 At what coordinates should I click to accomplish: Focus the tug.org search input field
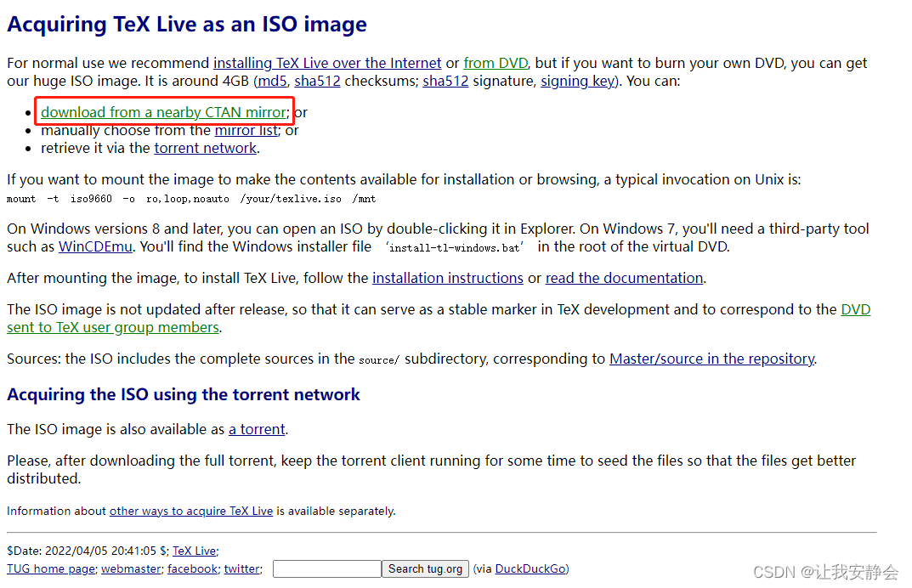pos(327,568)
